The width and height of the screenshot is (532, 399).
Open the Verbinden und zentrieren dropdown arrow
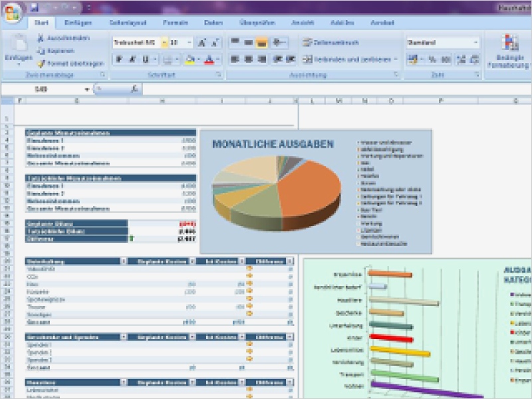click(396, 60)
